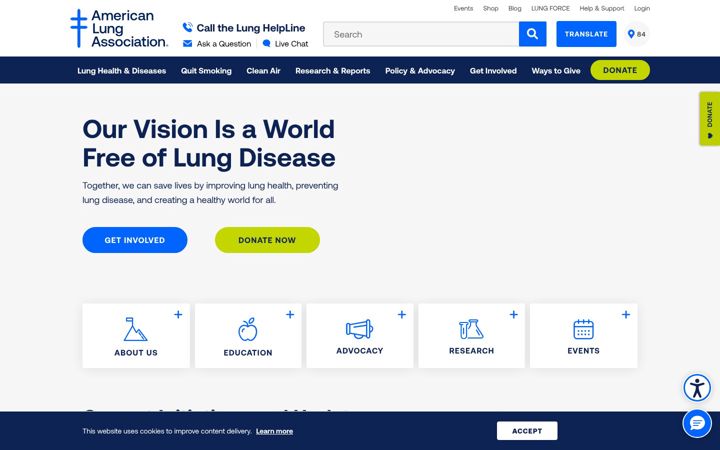
Task: Accept the cookie notice
Action: coord(527,431)
